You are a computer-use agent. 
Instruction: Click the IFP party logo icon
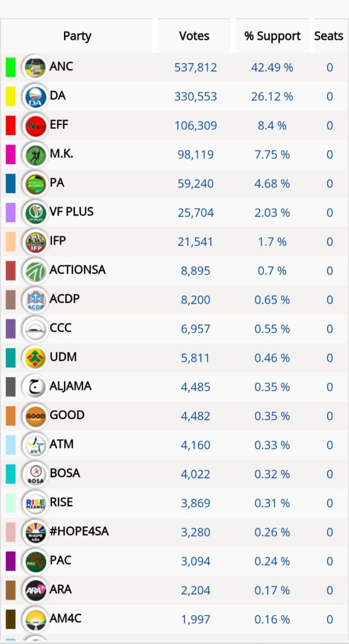pyautogui.click(x=35, y=242)
